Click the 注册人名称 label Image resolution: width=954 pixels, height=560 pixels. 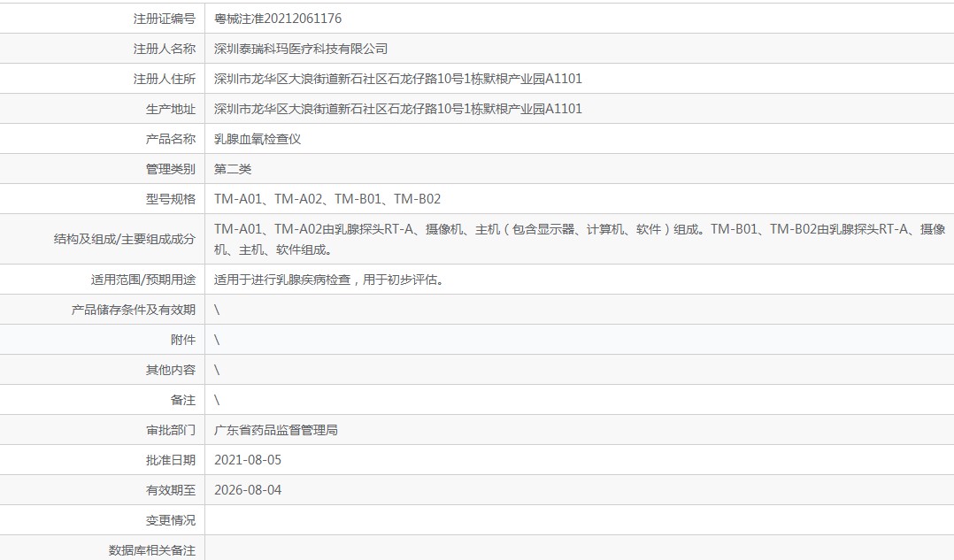tap(165, 49)
